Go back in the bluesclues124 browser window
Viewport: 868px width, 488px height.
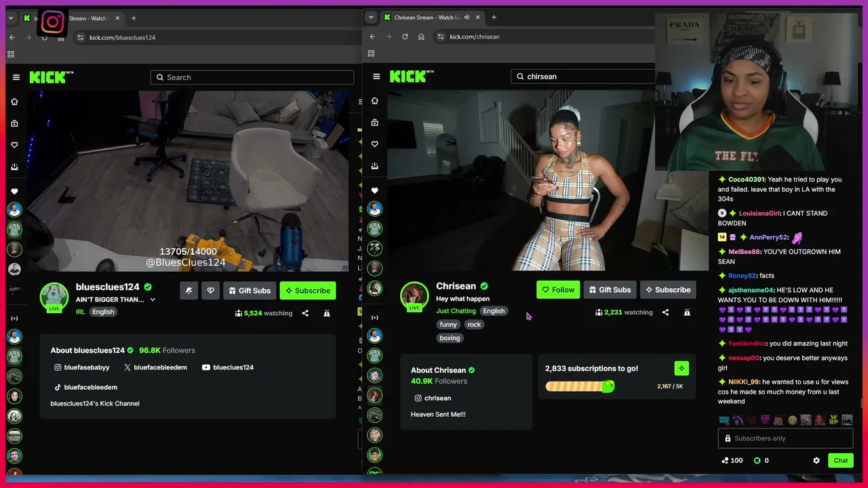point(12,37)
